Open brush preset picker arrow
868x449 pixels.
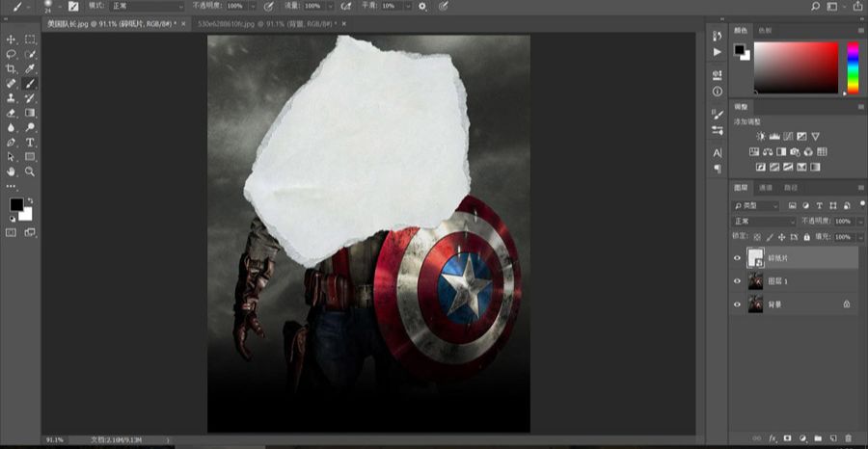pos(59,7)
